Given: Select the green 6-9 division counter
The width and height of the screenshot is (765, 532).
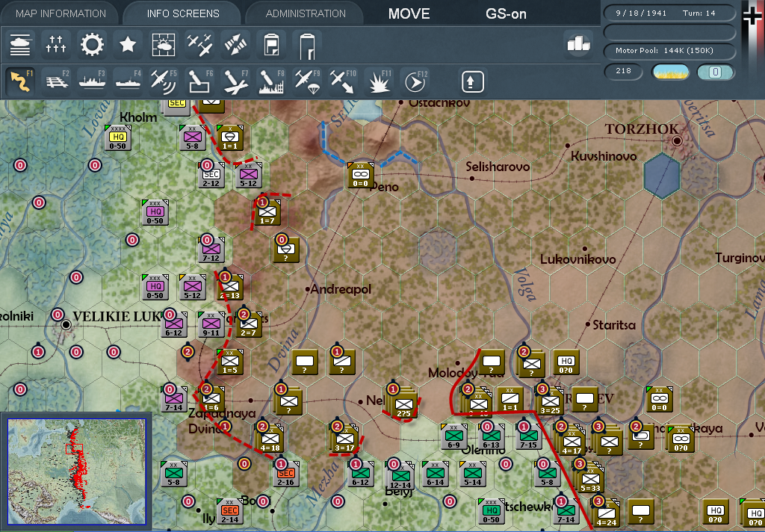Looking at the screenshot, I should pyautogui.click(x=453, y=436).
